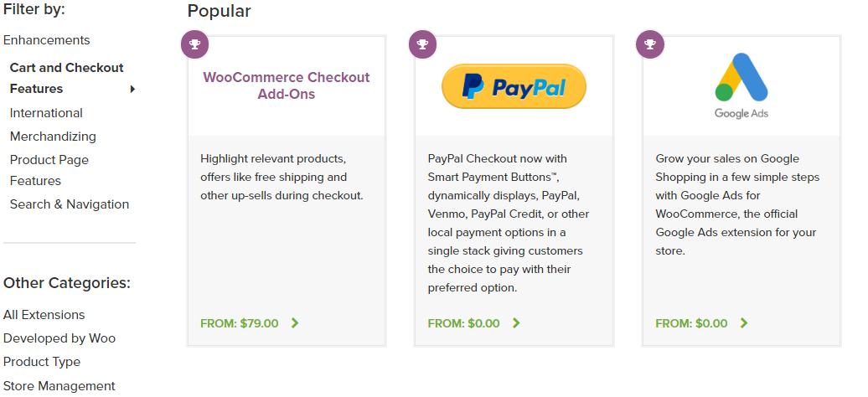The image size is (868, 397).
Task: Open Product Page Features category
Action: pyautogui.click(x=49, y=170)
